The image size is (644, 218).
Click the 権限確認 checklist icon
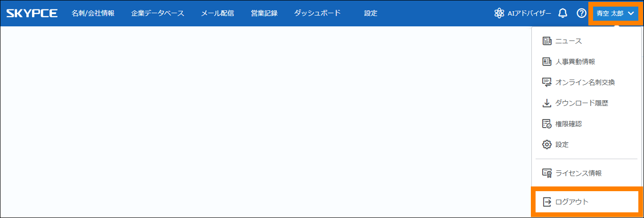(547, 124)
